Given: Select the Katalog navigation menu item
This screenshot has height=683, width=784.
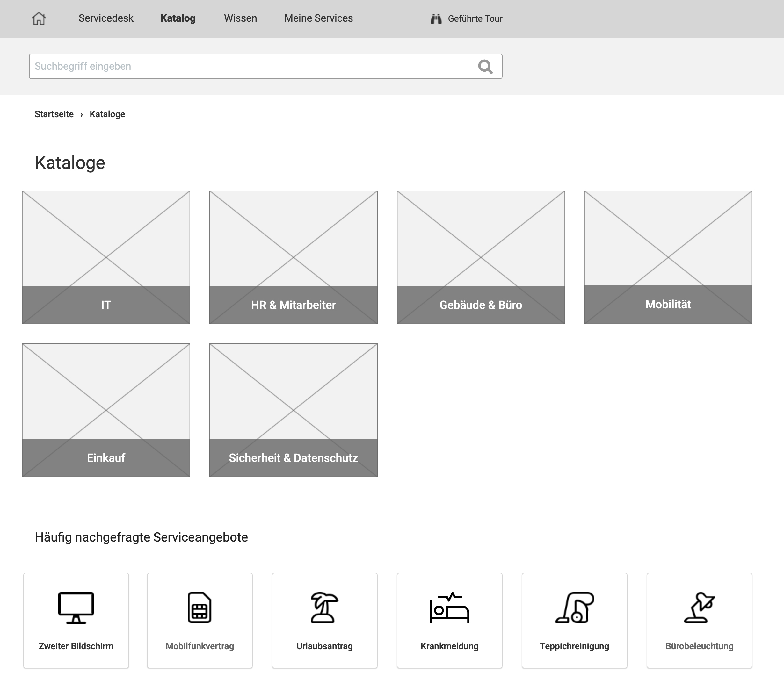Looking at the screenshot, I should tap(178, 18).
